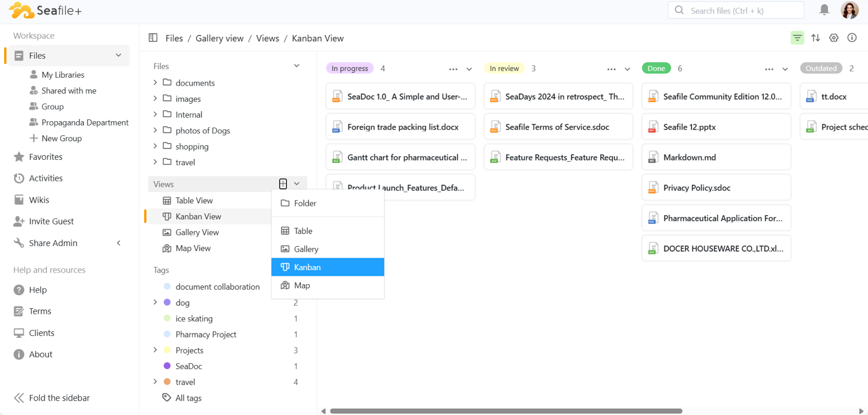The image size is (868, 415).
Task: Choose Folder from the new view menu
Action: (x=328, y=203)
